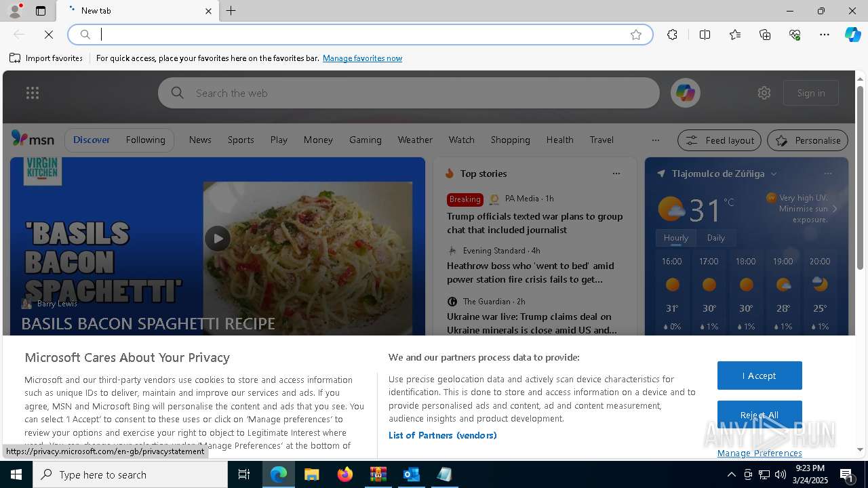Expand more categories ellipsis in nav
This screenshot has width=868, height=488.
coord(655,140)
